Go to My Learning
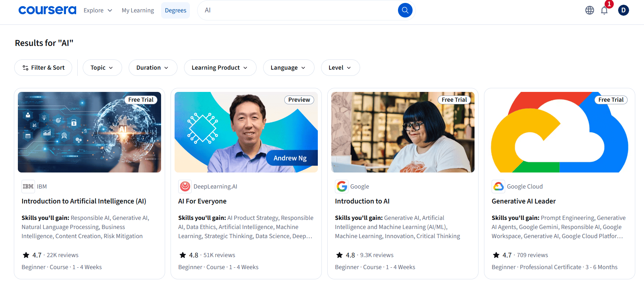 [138, 10]
